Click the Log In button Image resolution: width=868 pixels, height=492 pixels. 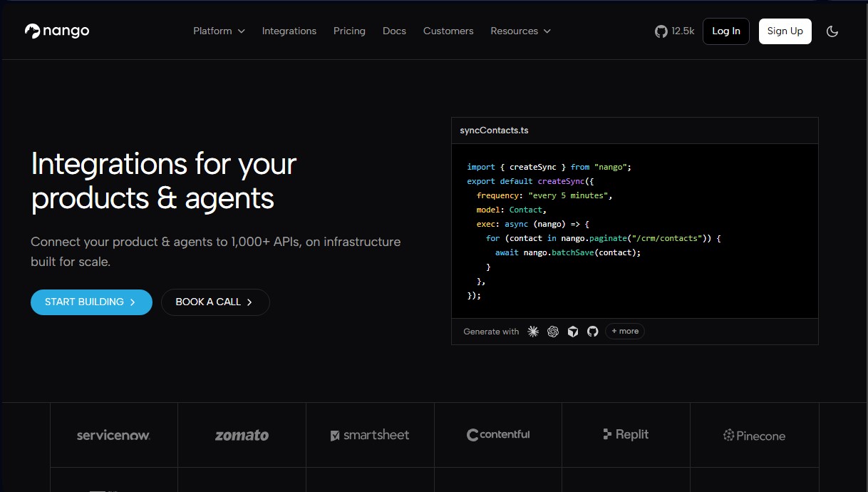pyautogui.click(x=726, y=31)
